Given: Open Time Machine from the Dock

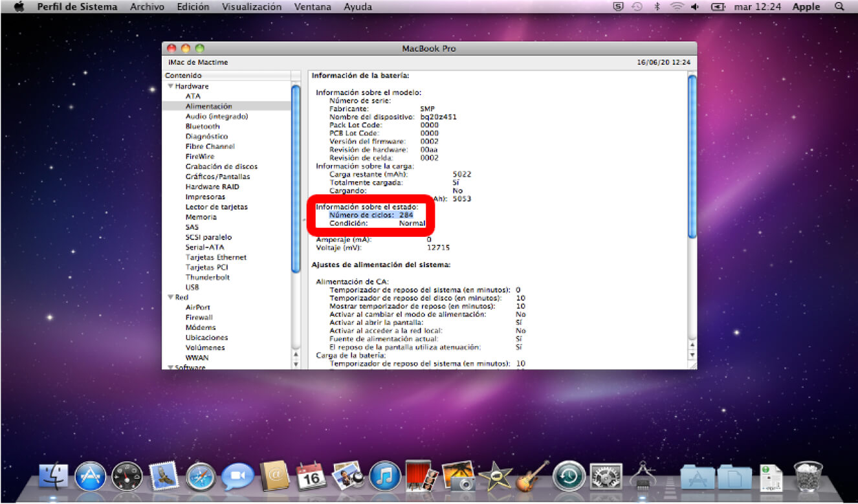Looking at the screenshot, I should tap(569, 477).
